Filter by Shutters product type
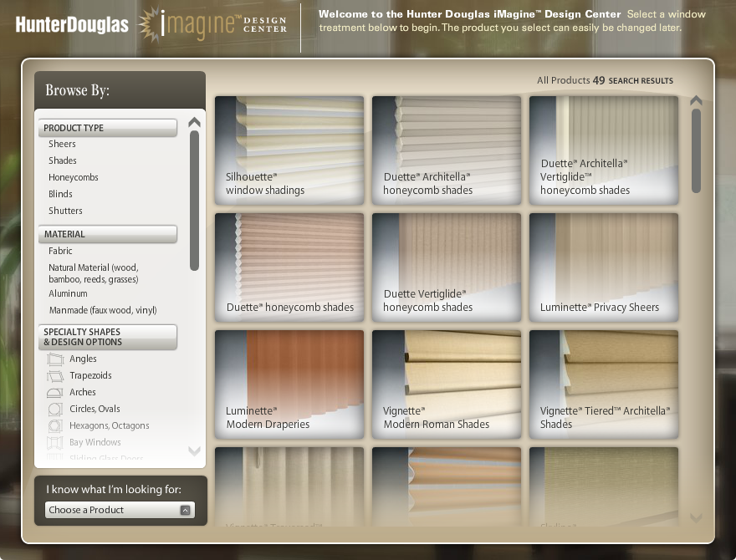 click(x=65, y=211)
